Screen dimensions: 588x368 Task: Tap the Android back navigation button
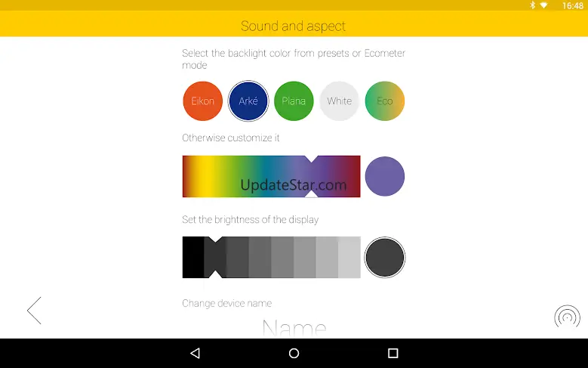(195, 353)
